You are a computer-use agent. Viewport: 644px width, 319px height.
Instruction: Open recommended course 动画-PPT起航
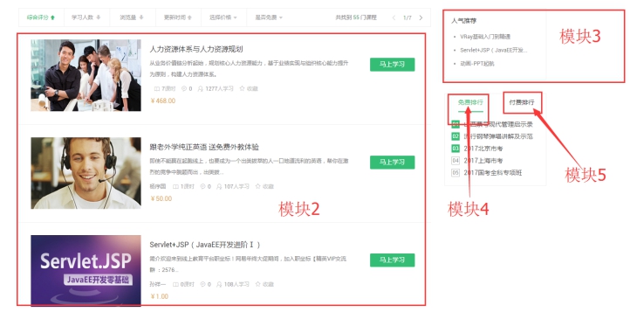pyautogui.click(x=477, y=64)
